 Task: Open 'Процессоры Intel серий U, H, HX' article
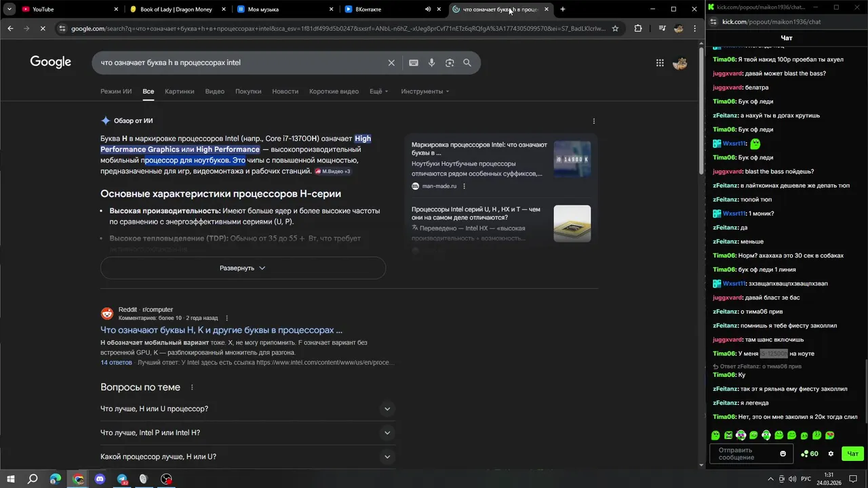coord(476,213)
